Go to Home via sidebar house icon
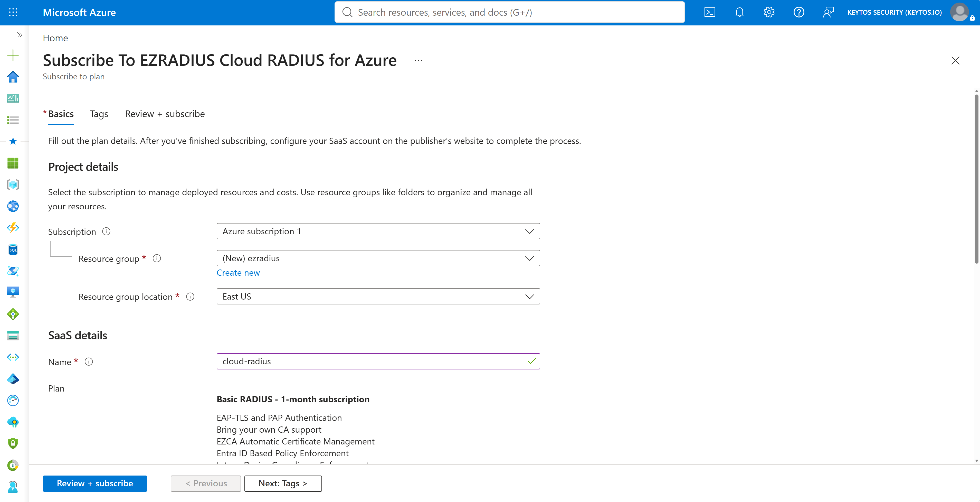 pyautogui.click(x=13, y=77)
